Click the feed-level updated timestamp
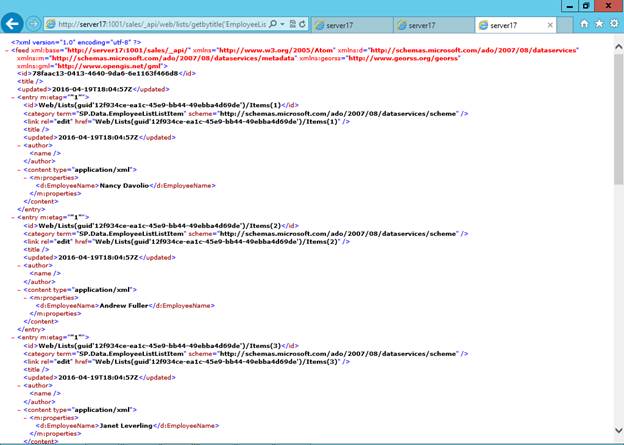 click(x=92, y=89)
